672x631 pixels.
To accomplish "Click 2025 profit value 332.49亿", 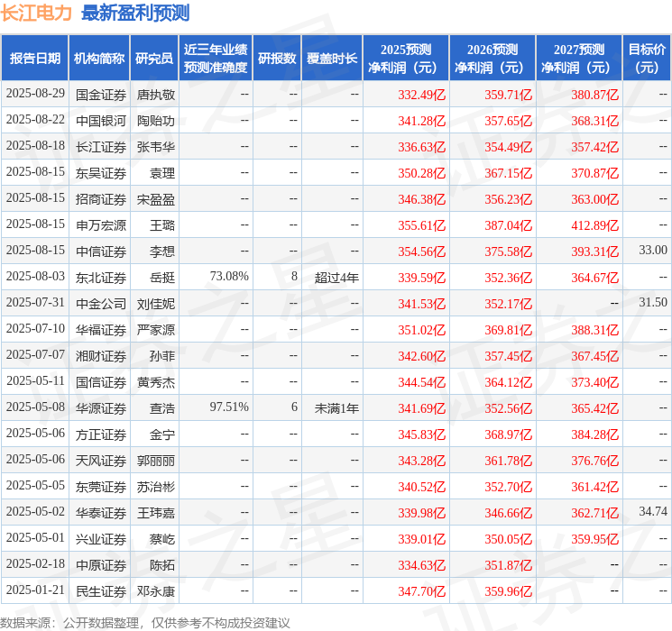I will click(422, 95).
